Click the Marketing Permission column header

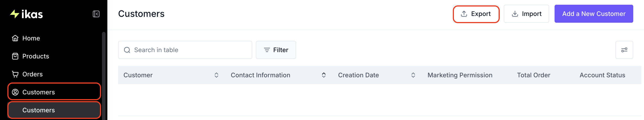pos(460,75)
